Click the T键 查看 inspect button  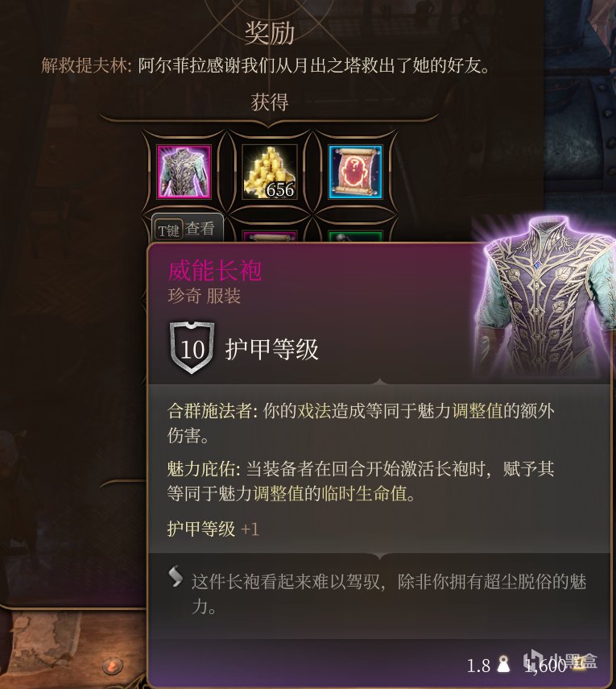click(187, 229)
